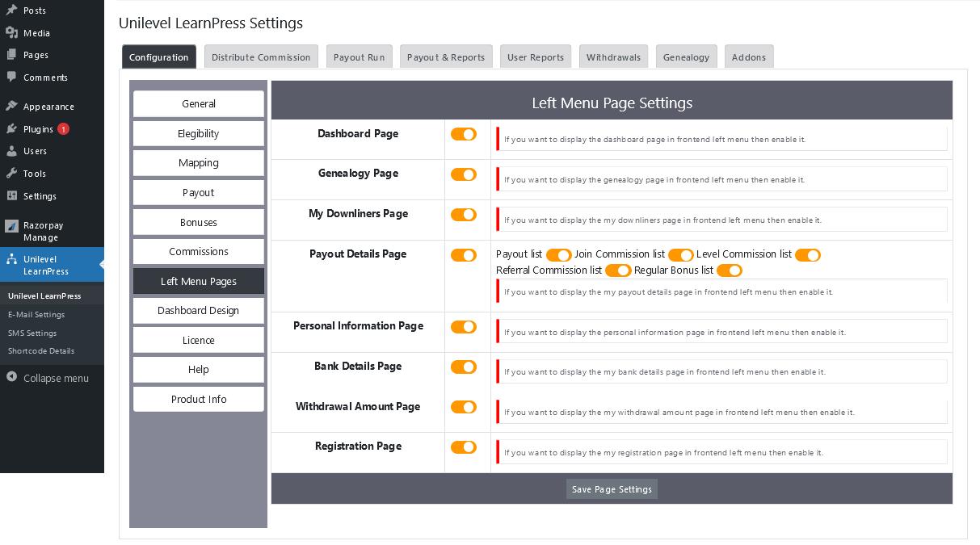980x545 pixels.
Task: Open Users via person icon
Action: (11, 151)
